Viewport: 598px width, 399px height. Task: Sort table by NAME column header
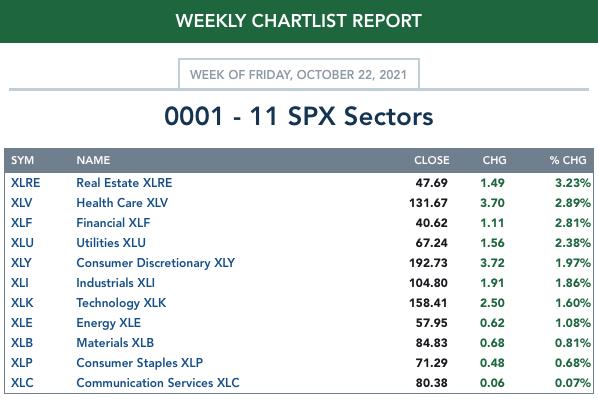[x=93, y=160]
